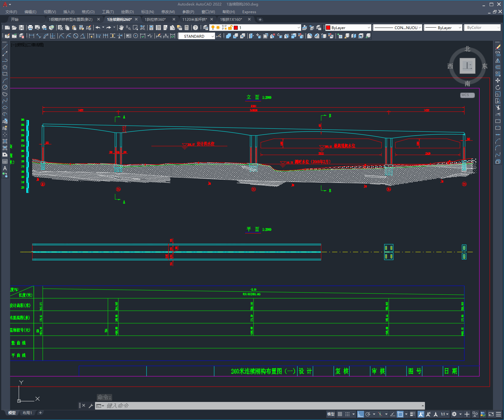This screenshot has width=504, height=420.
Task: Click the Linear dimension tool
Action: (32, 36)
